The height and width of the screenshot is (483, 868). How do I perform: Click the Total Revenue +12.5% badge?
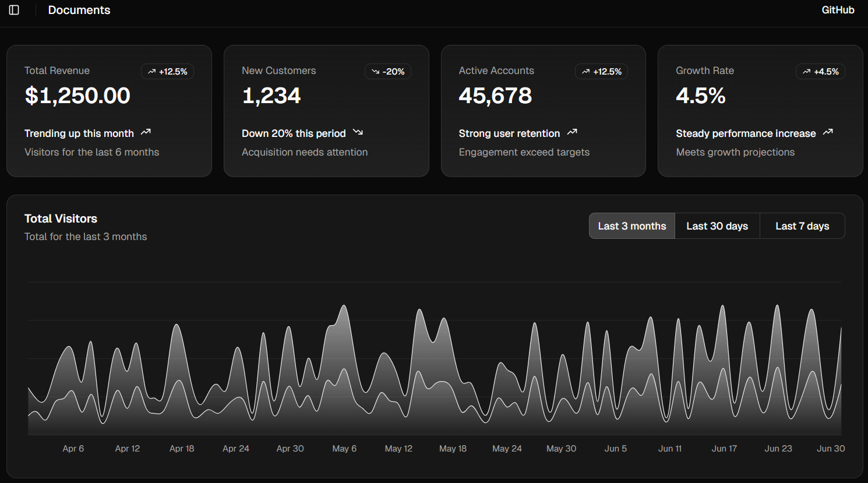(167, 72)
